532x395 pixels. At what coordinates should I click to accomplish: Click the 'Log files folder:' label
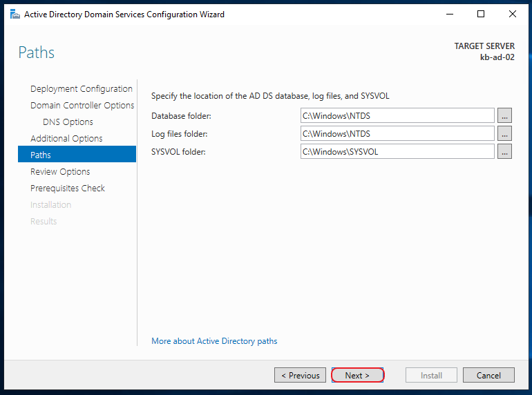180,134
